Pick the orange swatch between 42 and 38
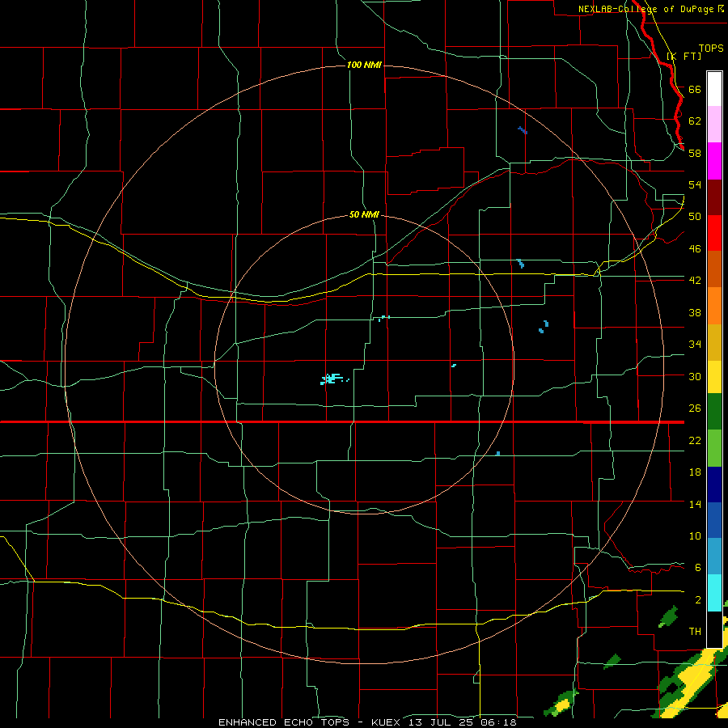Viewport: 728px width, 728px height. click(714, 306)
